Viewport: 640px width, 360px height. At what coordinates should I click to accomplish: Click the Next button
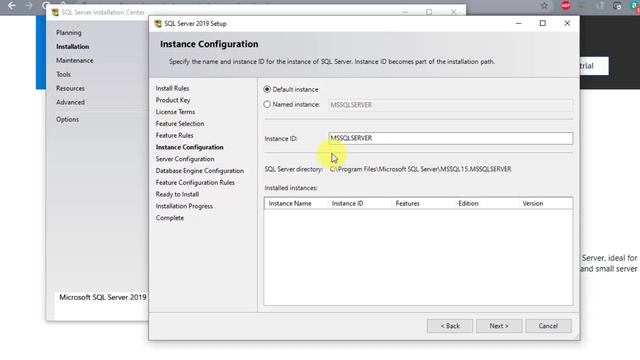(x=499, y=326)
